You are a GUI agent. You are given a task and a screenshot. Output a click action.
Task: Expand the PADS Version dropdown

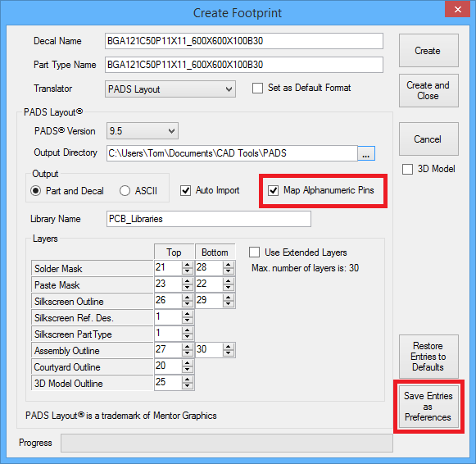(x=142, y=131)
